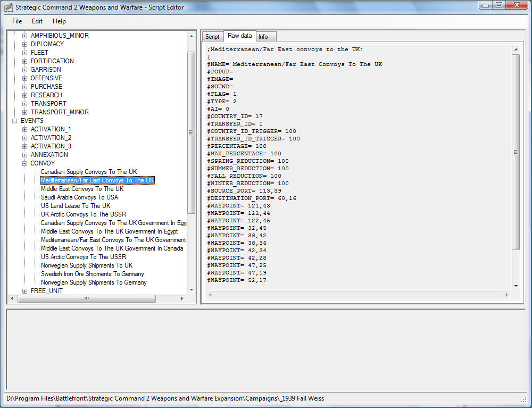The image size is (532, 408).
Task: Click the #NAME= line in raw data
Action: click(295, 64)
